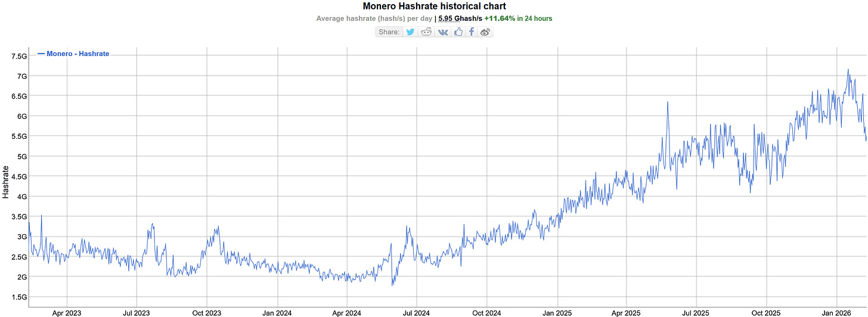Click the Jan 2024 x-axis label
868x317 pixels.
(x=277, y=312)
